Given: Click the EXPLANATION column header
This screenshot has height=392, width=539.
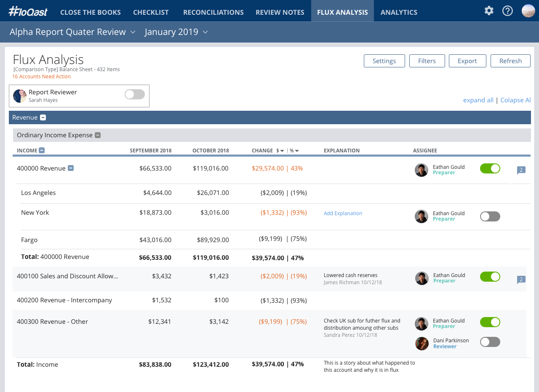Looking at the screenshot, I should click(x=342, y=151).
